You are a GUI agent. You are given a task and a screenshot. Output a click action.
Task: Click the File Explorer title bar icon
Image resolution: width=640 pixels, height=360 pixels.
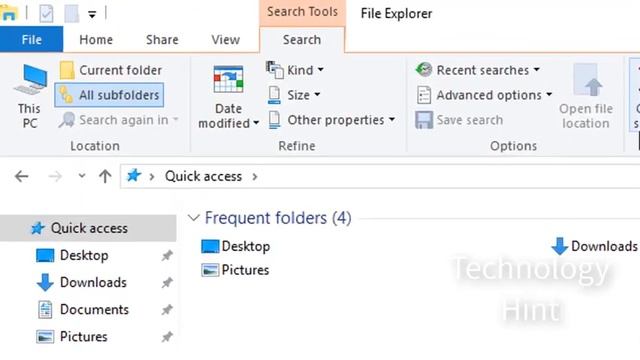[9, 12]
